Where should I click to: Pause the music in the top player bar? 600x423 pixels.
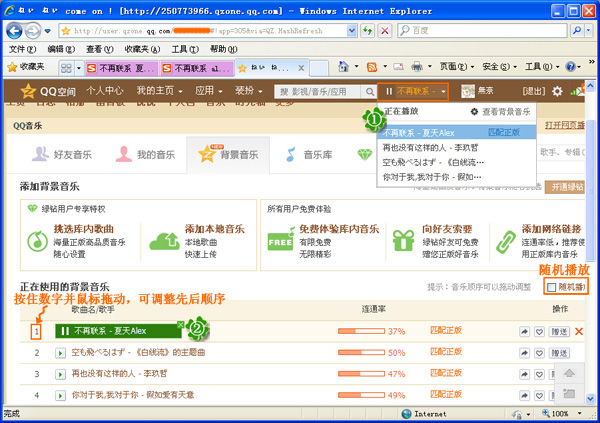389,91
